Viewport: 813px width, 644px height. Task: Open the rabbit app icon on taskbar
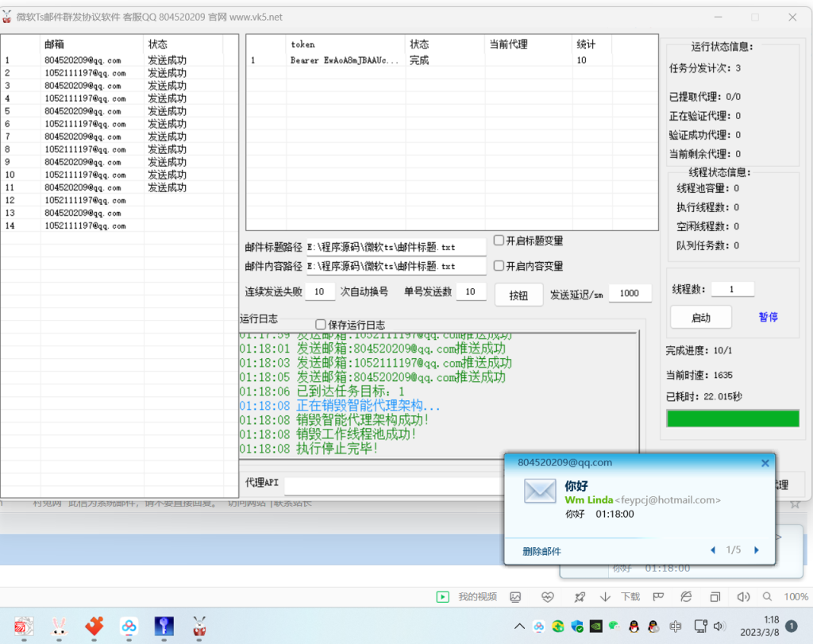click(x=58, y=627)
